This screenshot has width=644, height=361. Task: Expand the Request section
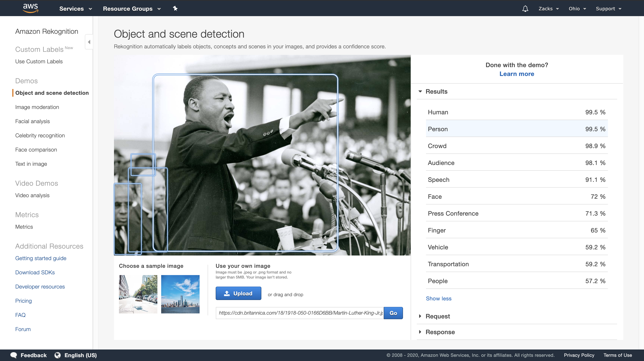pos(420,316)
